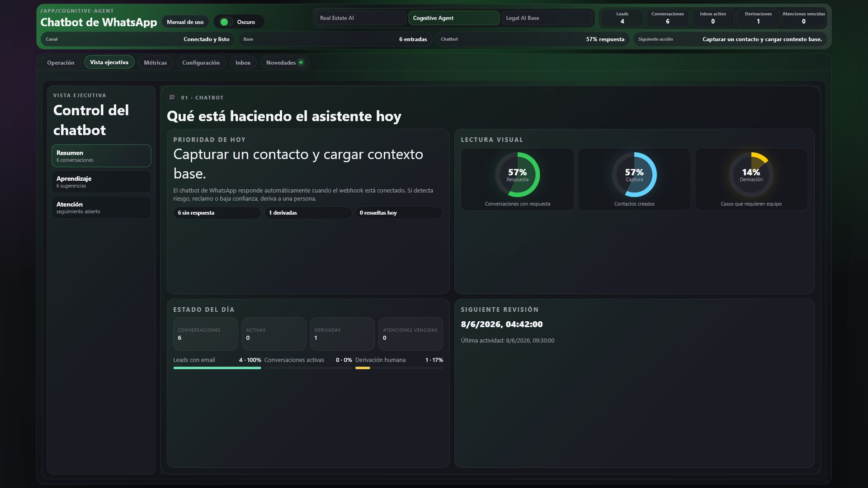Click the date 8/6/2026, 04:42:00
Image resolution: width=868 pixels, height=488 pixels.
pos(502,324)
